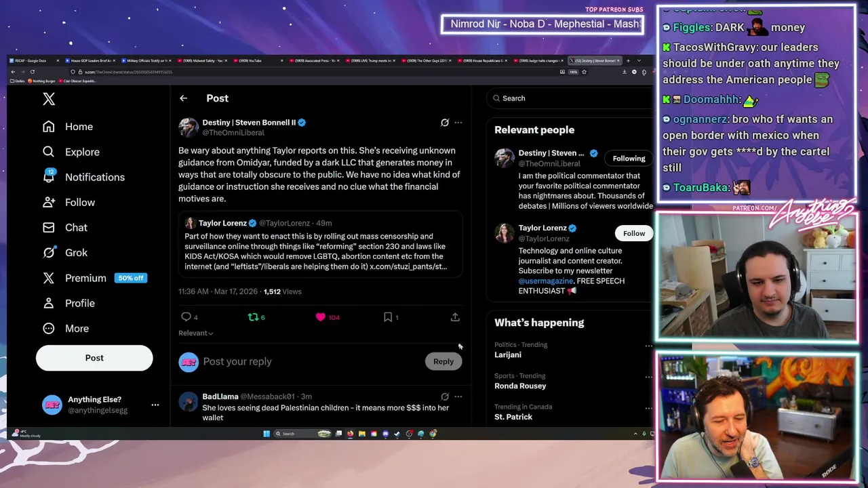Open options dots for Larijani trend

coord(648,346)
